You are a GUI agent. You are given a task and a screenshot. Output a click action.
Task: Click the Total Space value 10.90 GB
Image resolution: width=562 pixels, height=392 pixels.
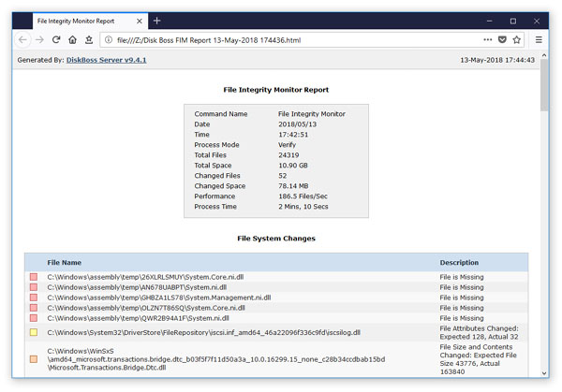pos(293,166)
